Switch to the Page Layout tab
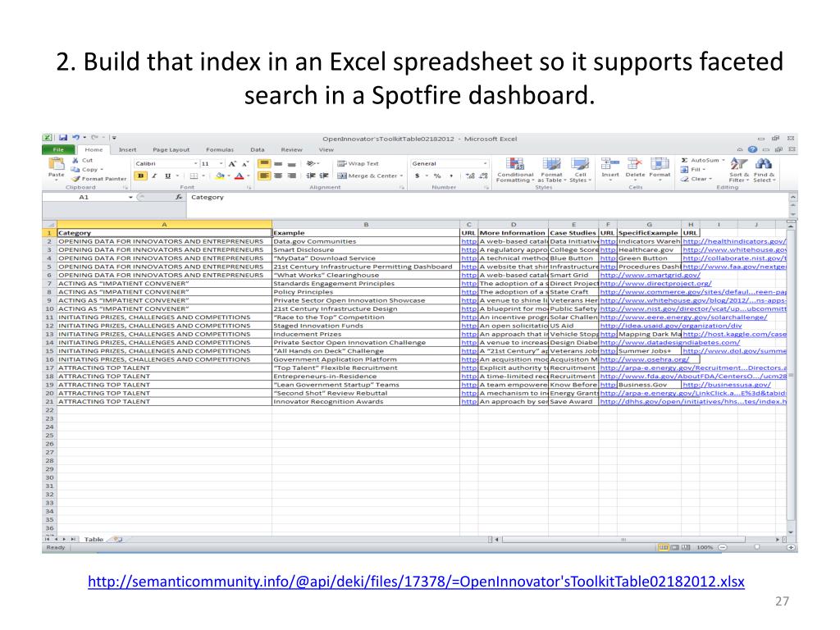 [171, 149]
